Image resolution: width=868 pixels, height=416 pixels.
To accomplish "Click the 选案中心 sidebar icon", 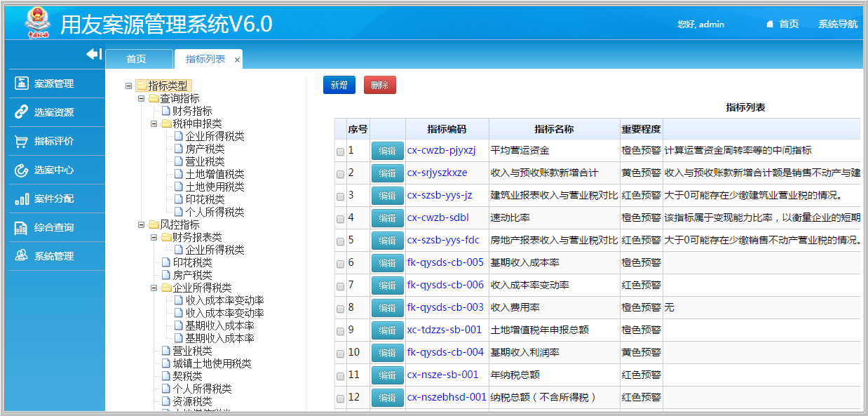I will pyautogui.click(x=22, y=170).
